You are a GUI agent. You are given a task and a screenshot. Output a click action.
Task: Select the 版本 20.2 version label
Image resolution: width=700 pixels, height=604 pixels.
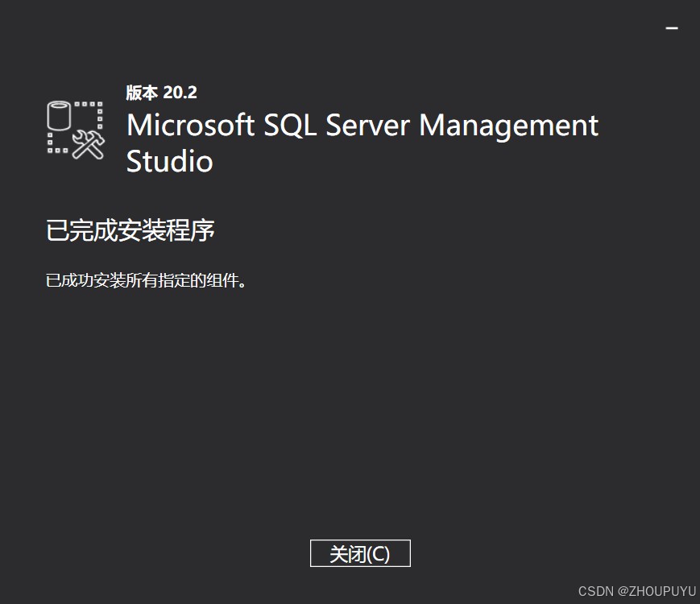tap(161, 93)
